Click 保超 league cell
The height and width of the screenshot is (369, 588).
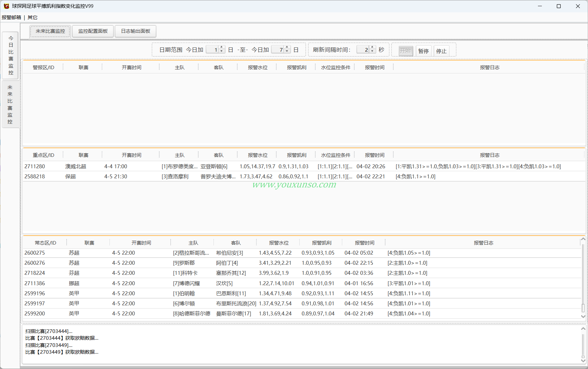coord(71,176)
